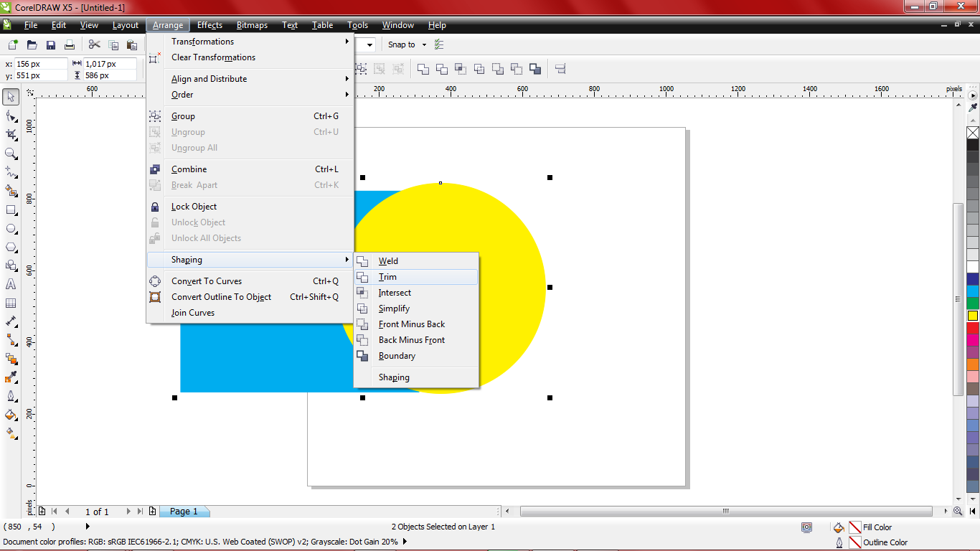
Task: Open the Bitmaps menu
Action: click(252, 25)
